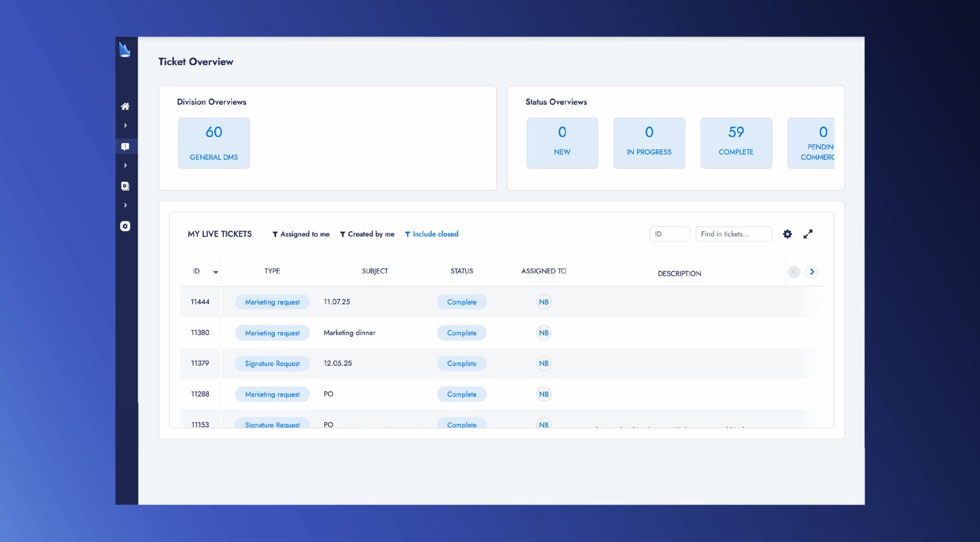Open sidebar settings via the gear icon
The height and width of the screenshot is (542, 980).
(126, 226)
